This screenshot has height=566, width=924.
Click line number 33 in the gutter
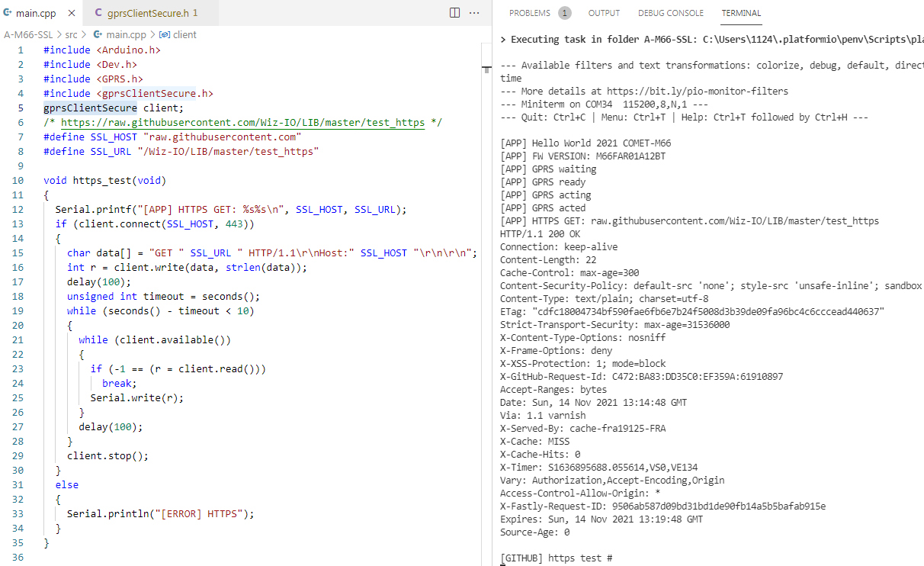point(20,513)
